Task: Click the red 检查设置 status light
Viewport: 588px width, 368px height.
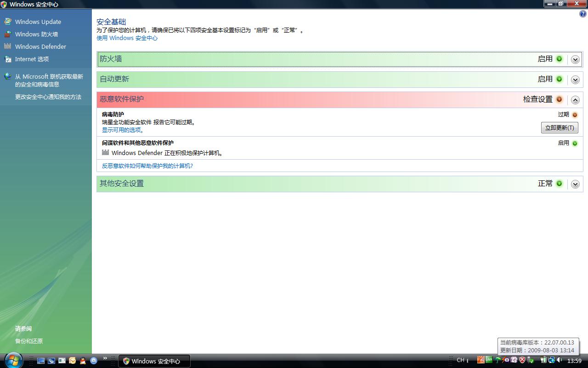Action: pyautogui.click(x=559, y=99)
